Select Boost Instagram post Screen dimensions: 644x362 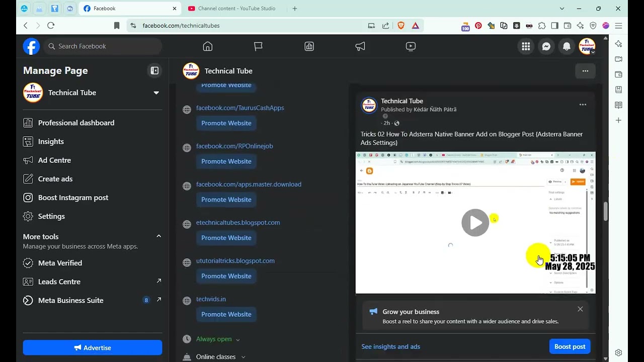coord(93,198)
